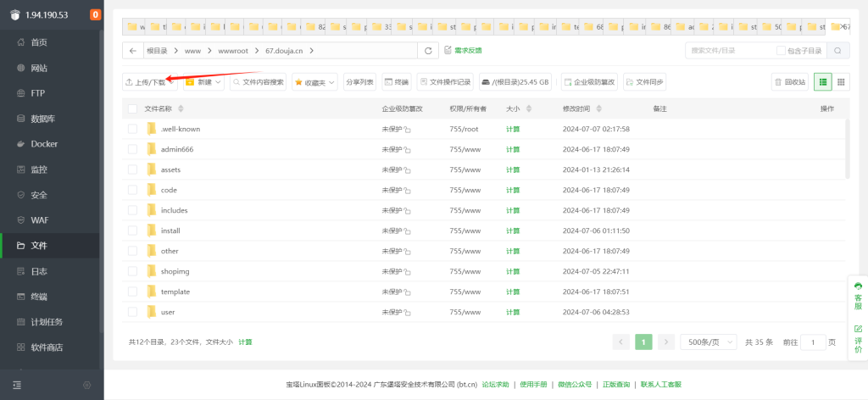Expand the 新建 dropdown
The width and height of the screenshot is (868, 400).
pyautogui.click(x=203, y=82)
